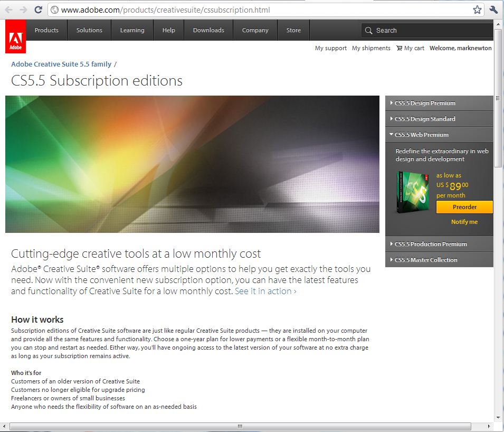The height and width of the screenshot is (432, 504).
Task: Open the Products menu
Action: (x=46, y=30)
